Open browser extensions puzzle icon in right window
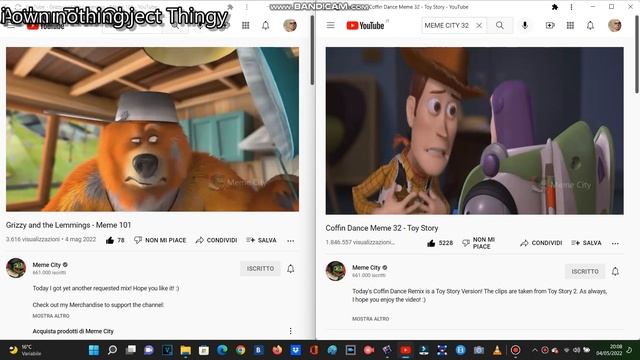Viewport: 640px width, 360px height. tap(555, 7)
